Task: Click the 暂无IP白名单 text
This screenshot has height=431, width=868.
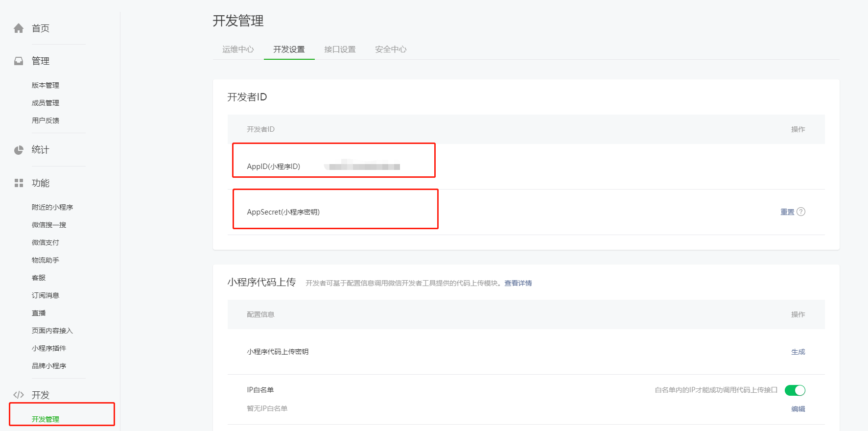Action: tap(267, 408)
